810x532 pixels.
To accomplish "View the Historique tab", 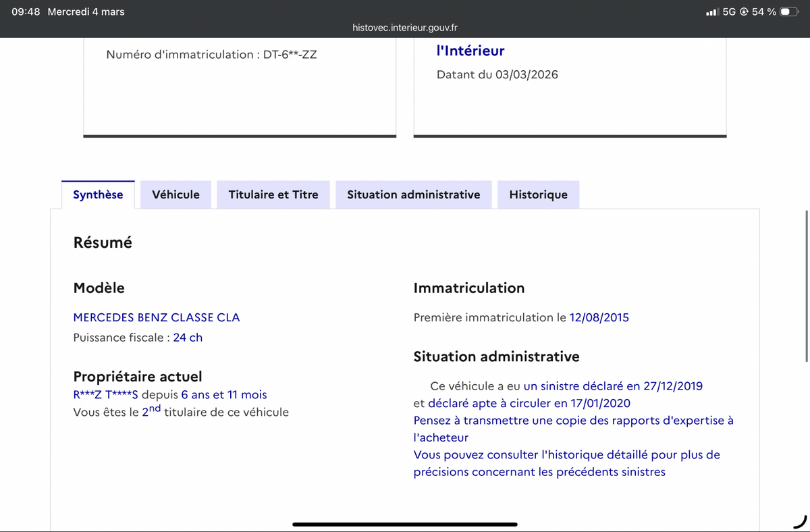I will click(538, 194).
